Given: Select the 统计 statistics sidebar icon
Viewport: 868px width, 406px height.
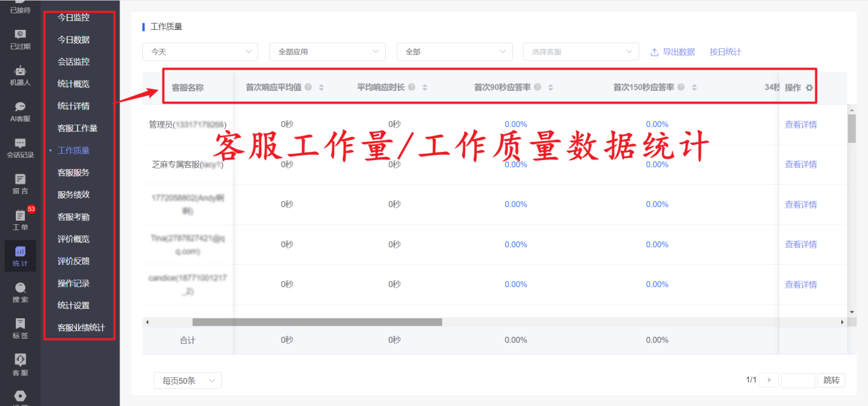Looking at the screenshot, I should pyautogui.click(x=19, y=256).
